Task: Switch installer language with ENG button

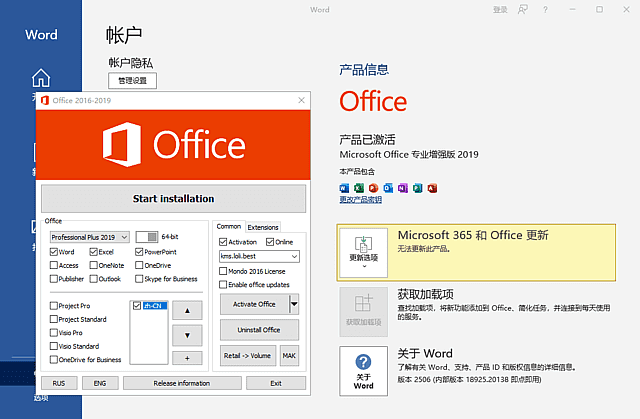Action: pos(100,383)
